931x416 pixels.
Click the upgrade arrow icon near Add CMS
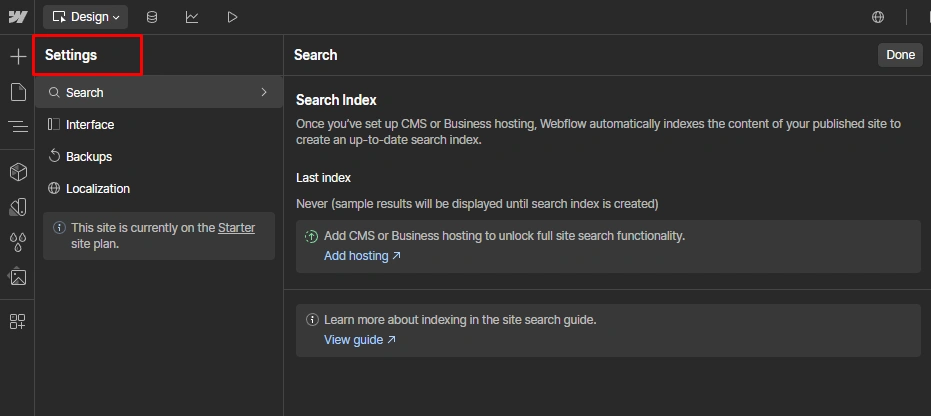(312, 236)
